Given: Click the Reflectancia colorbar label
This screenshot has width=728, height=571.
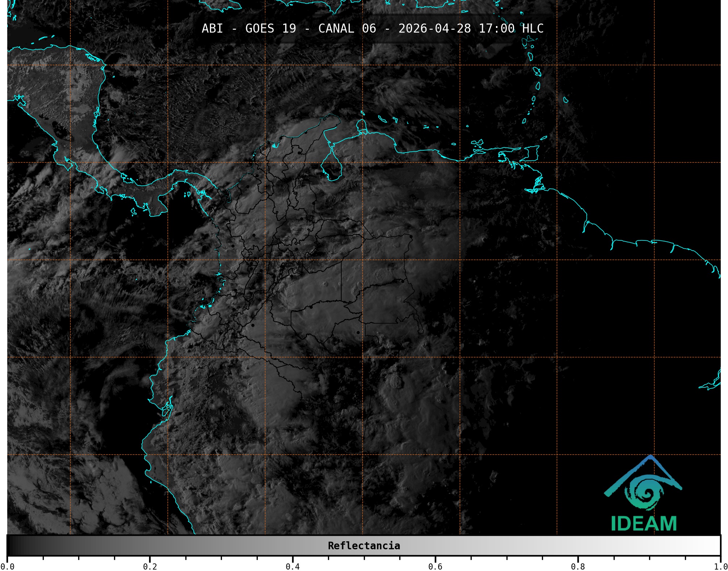Looking at the screenshot, I should click(x=364, y=546).
